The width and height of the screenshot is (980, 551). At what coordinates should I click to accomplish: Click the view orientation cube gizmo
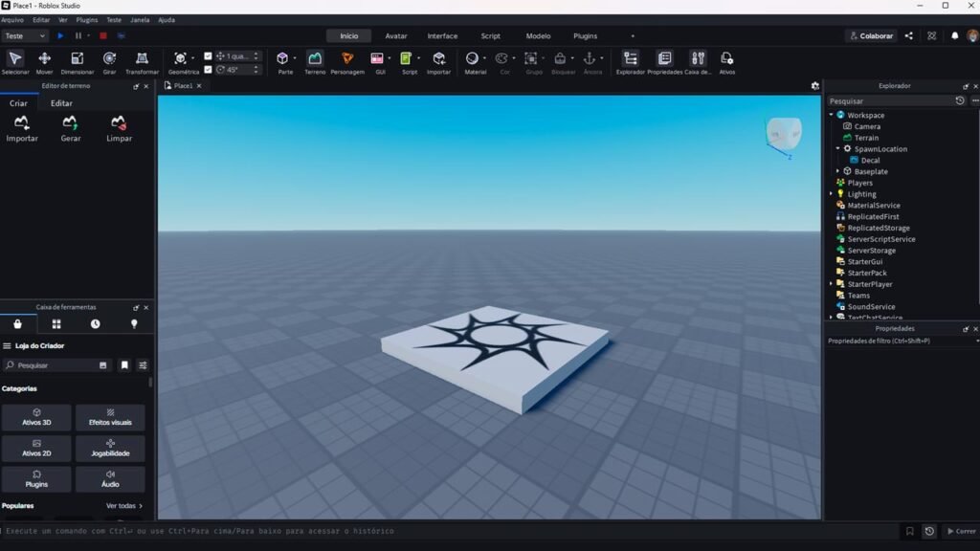783,133
